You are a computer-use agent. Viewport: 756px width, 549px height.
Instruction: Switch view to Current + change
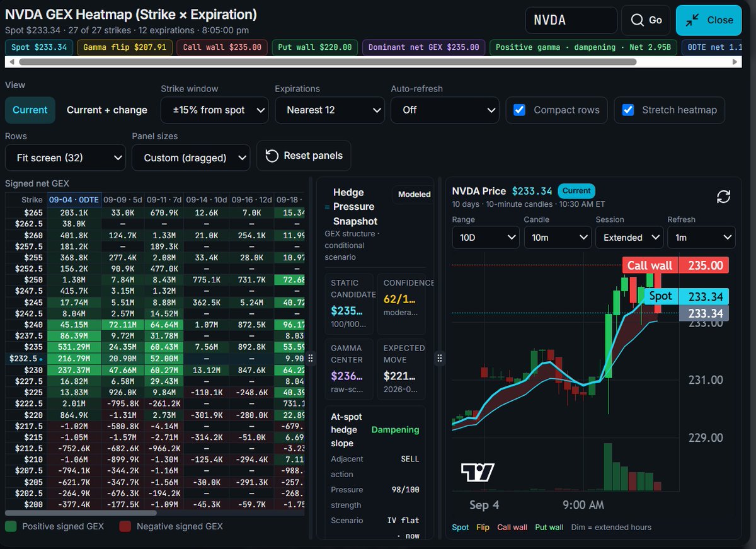(x=107, y=110)
